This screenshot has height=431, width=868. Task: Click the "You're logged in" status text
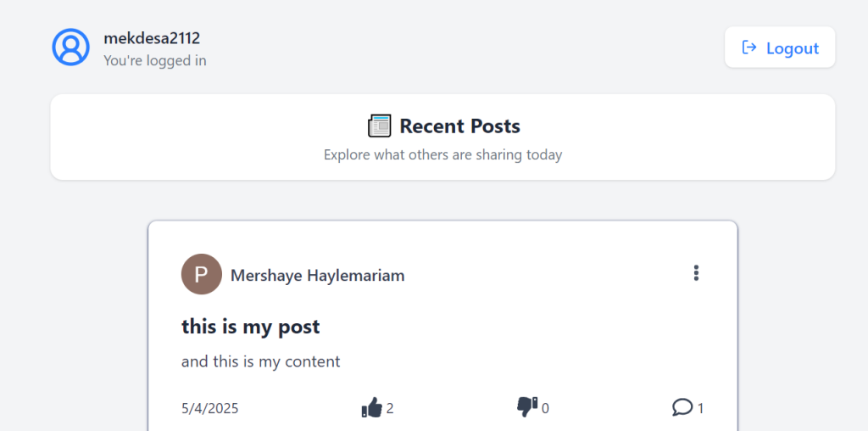pos(154,61)
